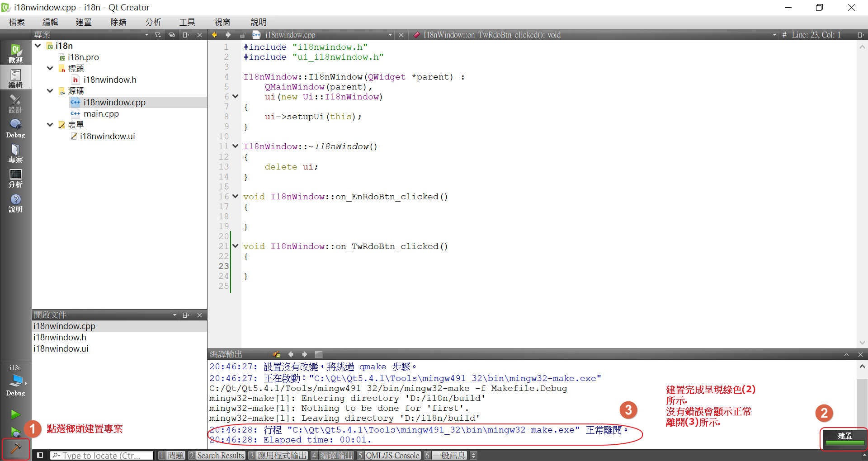Open the Debug (除錯) menu
The image size is (868, 461).
tap(118, 22)
